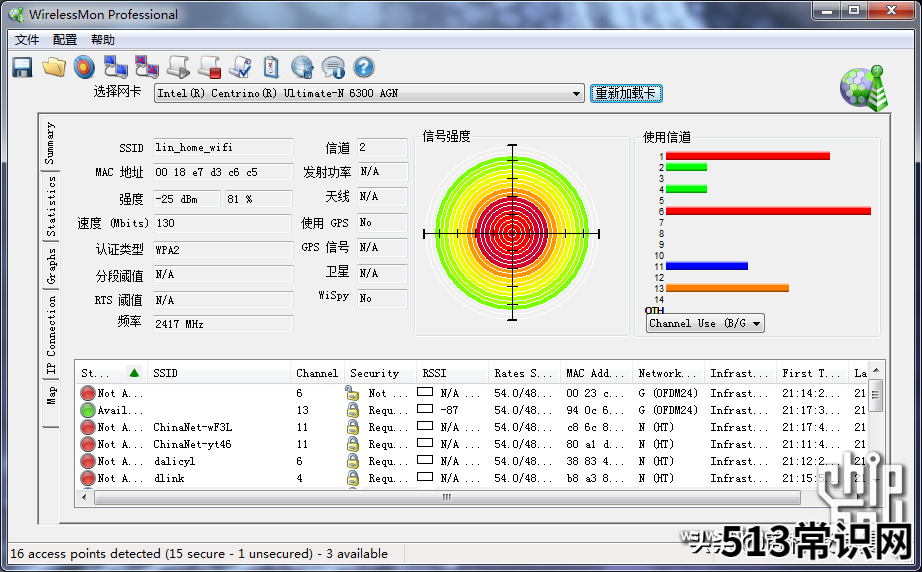The width and height of the screenshot is (922, 572).
Task: Switch to the Summary tab
Action: [x=51, y=143]
